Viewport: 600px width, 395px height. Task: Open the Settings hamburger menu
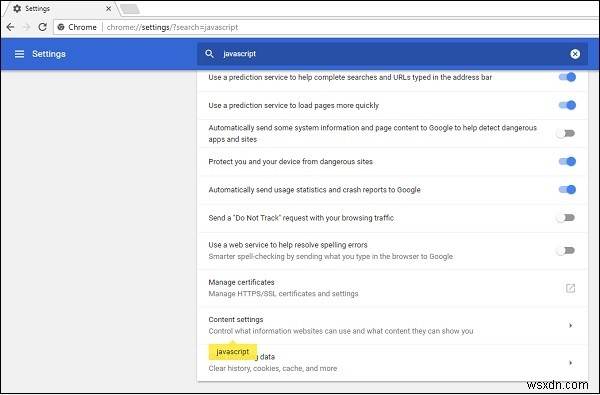[20, 54]
